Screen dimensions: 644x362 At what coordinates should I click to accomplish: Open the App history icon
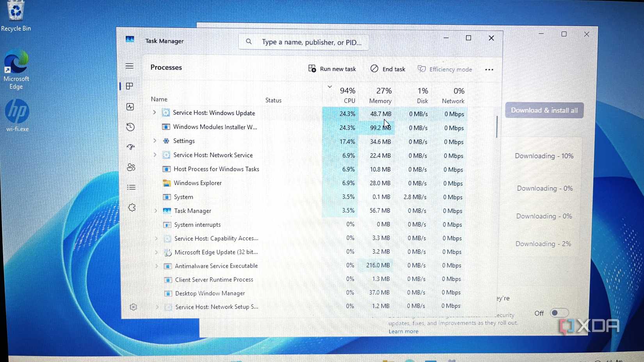point(130,127)
